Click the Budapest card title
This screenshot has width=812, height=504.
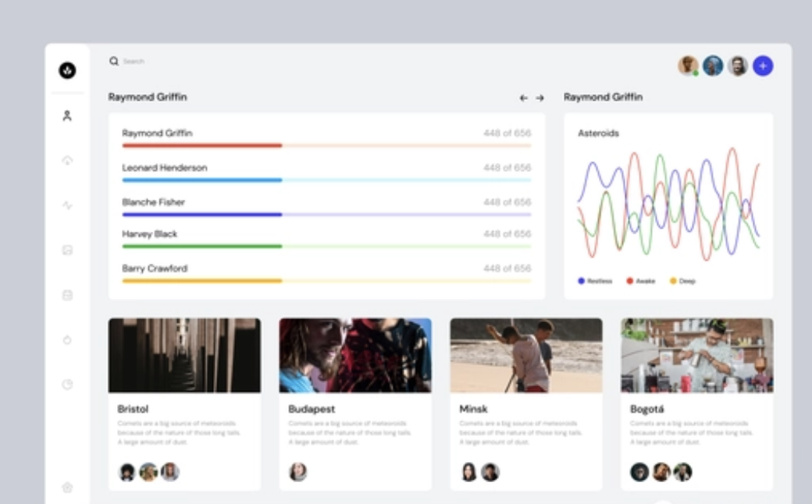click(x=312, y=409)
